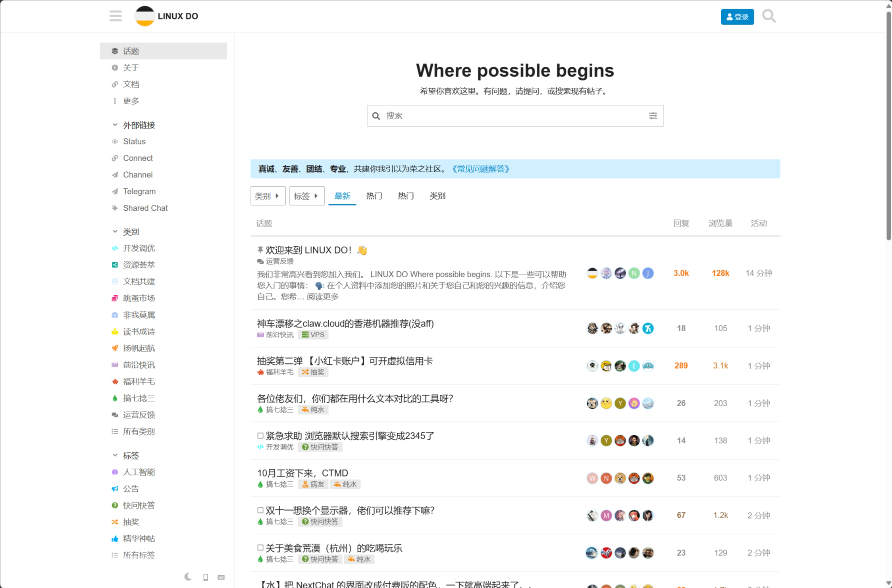Collapse the 类别 sidebar section

click(x=125, y=231)
